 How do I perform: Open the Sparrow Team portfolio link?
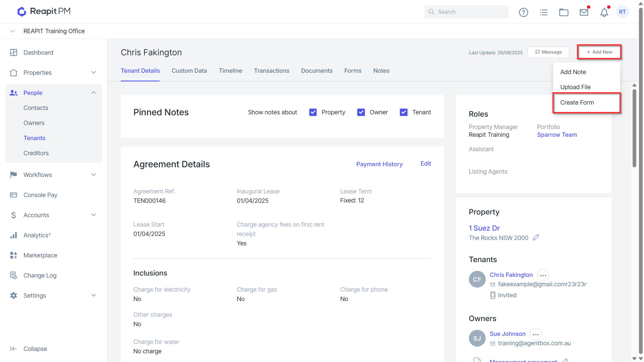tap(557, 135)
